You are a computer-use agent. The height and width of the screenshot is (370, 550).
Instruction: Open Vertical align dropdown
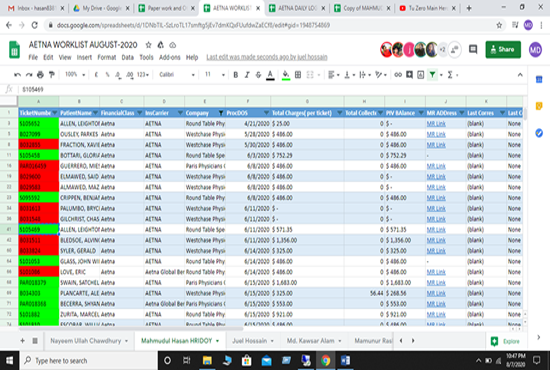[349, 75]
